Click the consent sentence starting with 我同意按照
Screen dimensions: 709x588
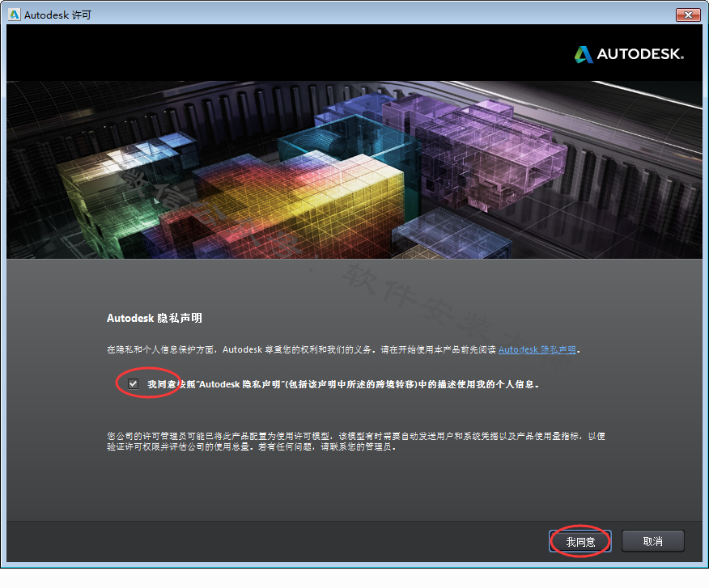[343, 384]
